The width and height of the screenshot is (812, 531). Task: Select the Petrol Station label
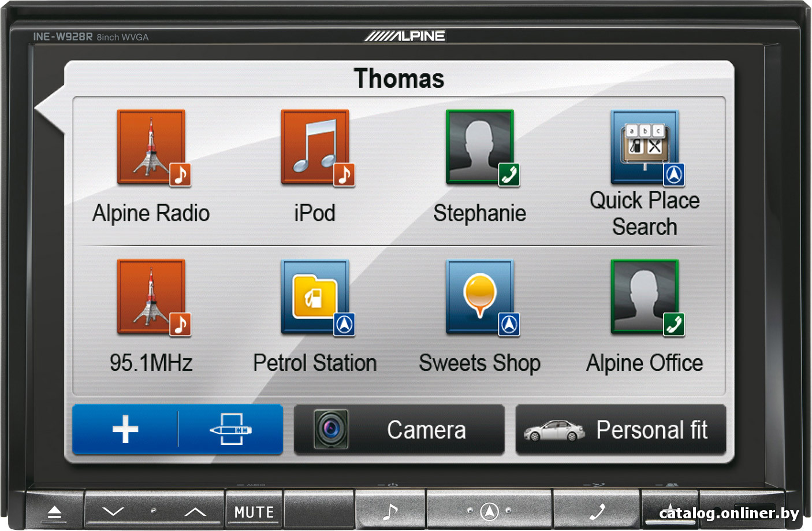click(315, 363)
